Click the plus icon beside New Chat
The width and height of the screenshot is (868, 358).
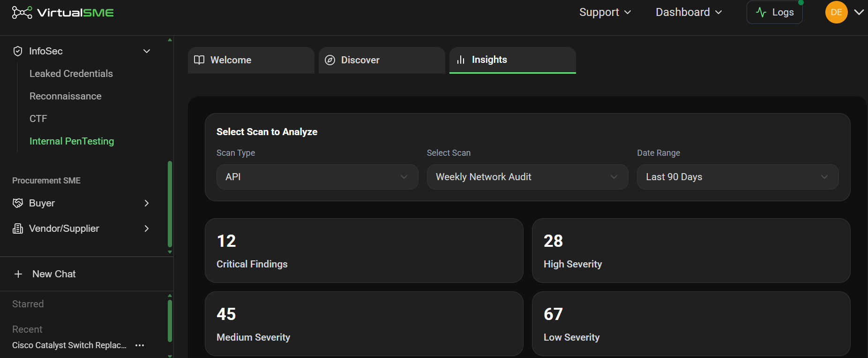click(18, 274)
